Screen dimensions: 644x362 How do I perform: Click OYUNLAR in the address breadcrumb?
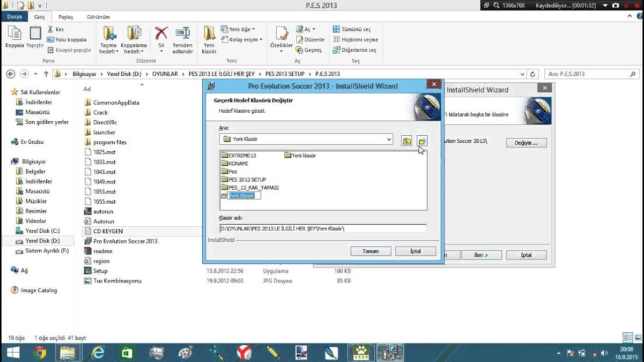point(165,74)
